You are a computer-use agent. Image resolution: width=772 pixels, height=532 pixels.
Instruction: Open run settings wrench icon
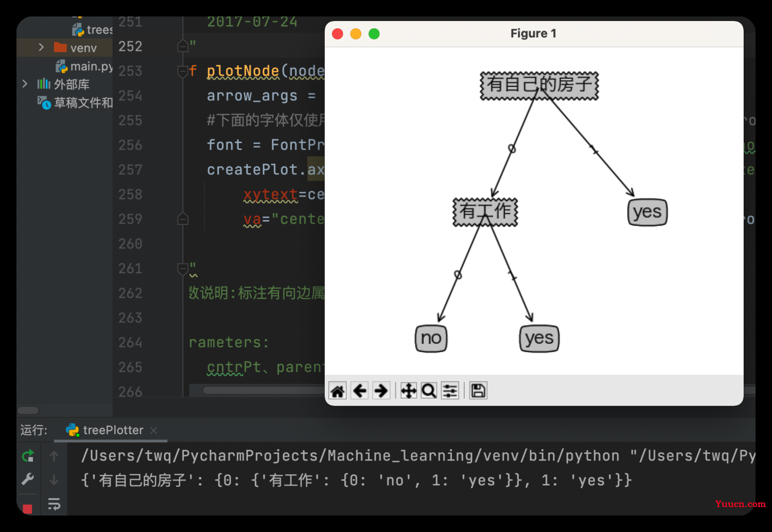(28, 480)
